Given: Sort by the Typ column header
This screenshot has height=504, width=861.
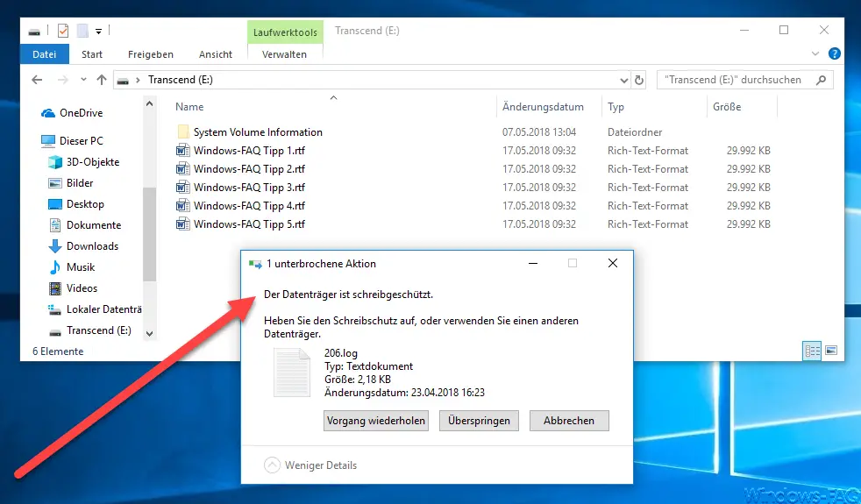Looking at the screenshot, I should 616,107.
